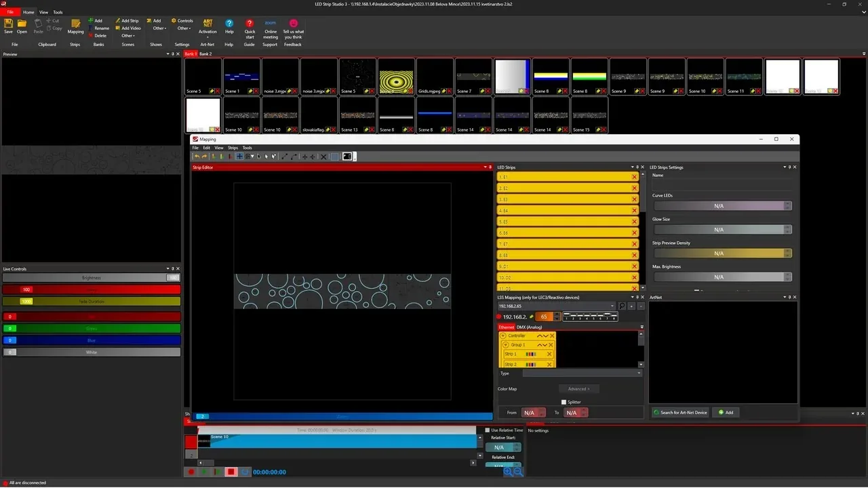Expand the Other dropdown in Settings

pyautogui.click(x=184, y=28)
